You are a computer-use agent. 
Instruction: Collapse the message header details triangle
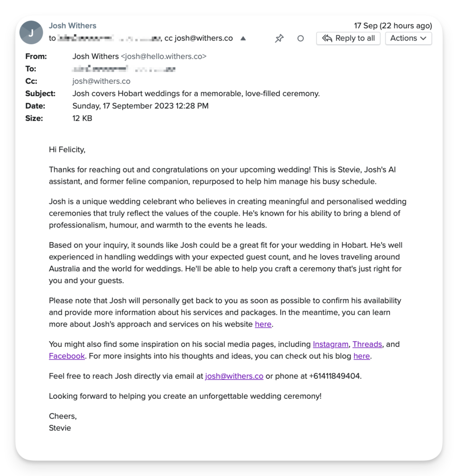coord(243,39)
